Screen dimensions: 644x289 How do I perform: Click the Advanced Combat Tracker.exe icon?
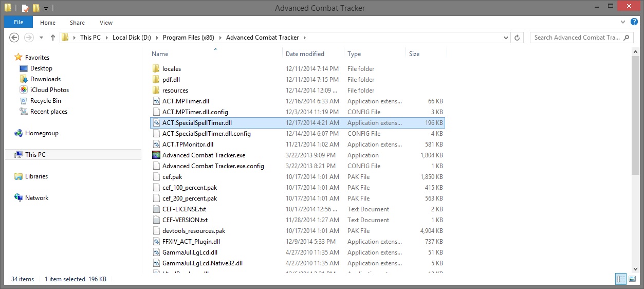pyautogui.click(x=157, y=155)
